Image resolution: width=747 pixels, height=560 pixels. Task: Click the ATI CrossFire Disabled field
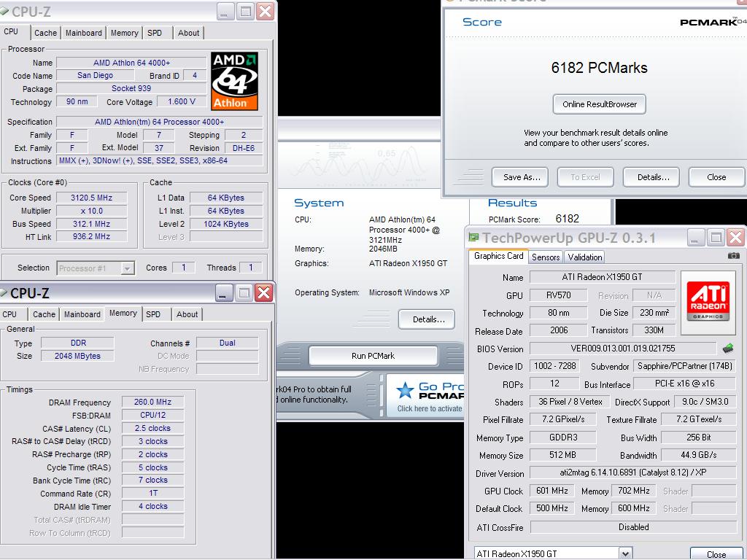click(x=633, y=527)
